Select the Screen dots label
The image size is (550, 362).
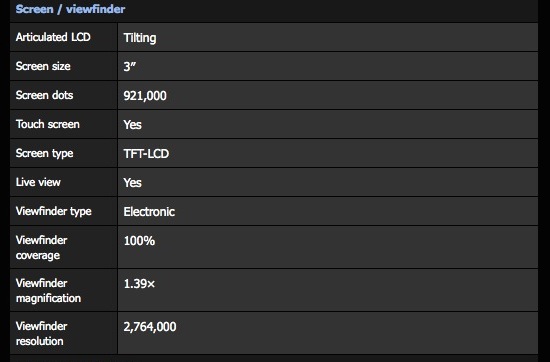click(44, 95)
